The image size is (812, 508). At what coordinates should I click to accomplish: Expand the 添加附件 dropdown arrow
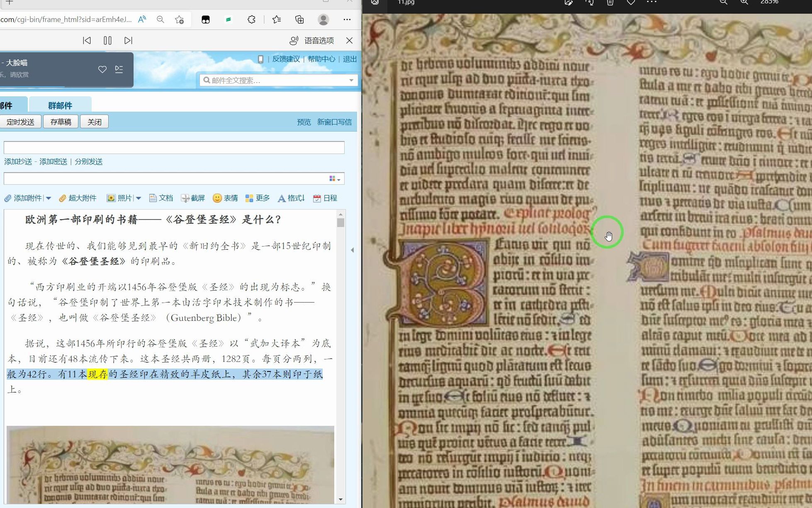coord(49,198)
